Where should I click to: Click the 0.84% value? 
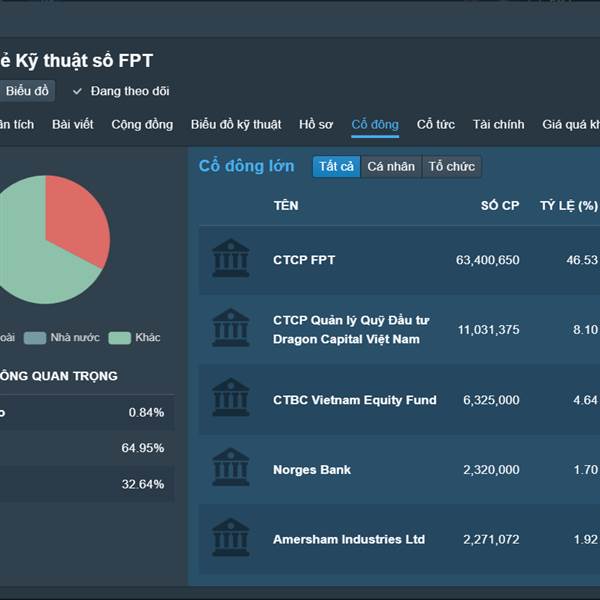click(146, 412)
